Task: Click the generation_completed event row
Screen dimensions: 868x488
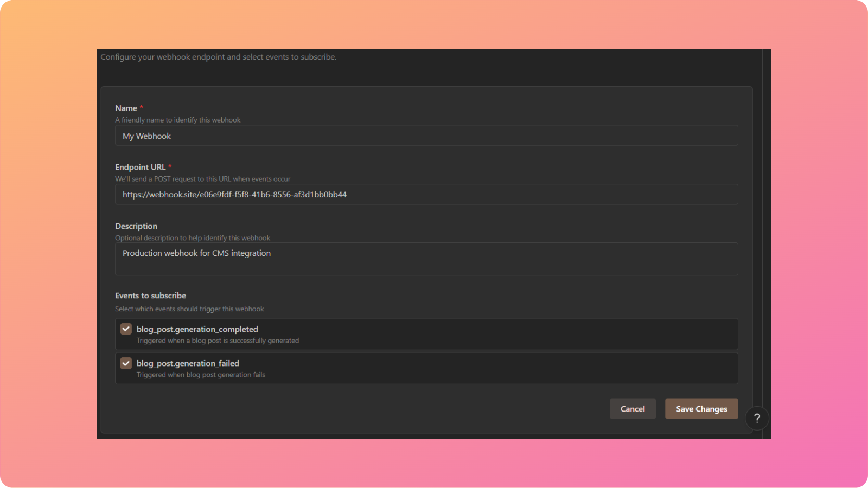Action: point(426,334)
